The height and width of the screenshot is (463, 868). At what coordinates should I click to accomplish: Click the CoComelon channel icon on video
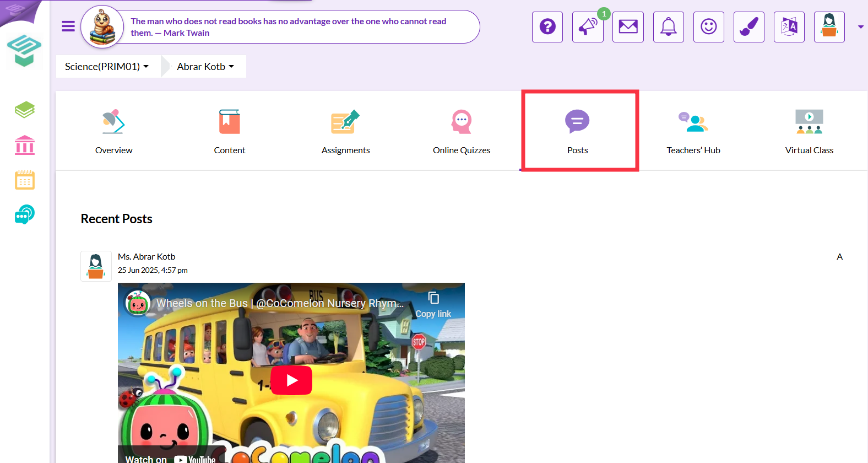pyautogui.click(x=138, y=303)
